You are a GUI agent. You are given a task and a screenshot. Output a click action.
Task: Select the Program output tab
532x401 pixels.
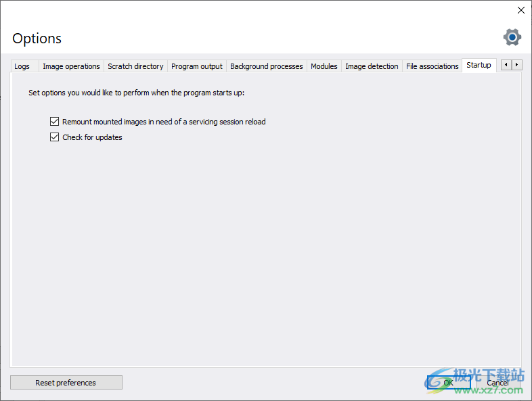coord(197,66)
